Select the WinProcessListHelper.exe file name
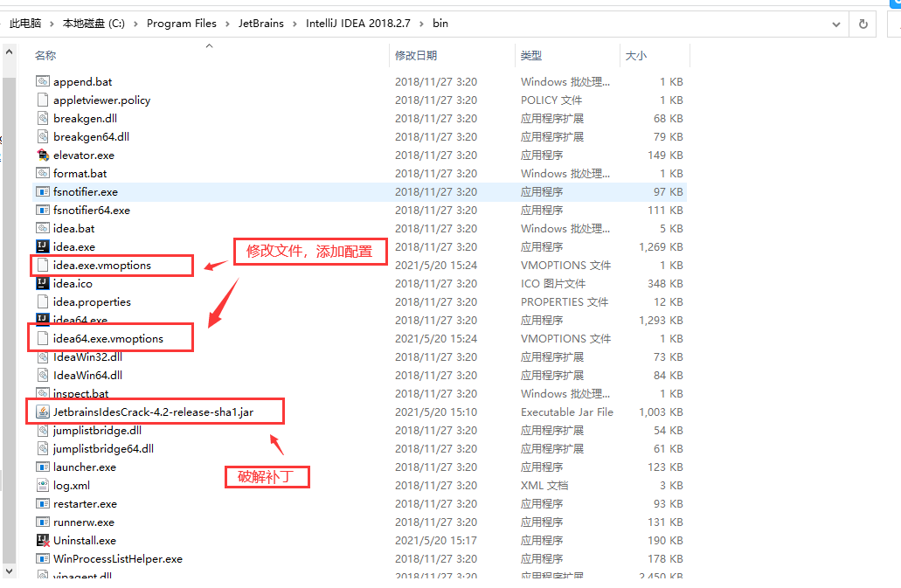Viewport: 901px width, 588px height. pyautogui.click(x=118, y=559)
